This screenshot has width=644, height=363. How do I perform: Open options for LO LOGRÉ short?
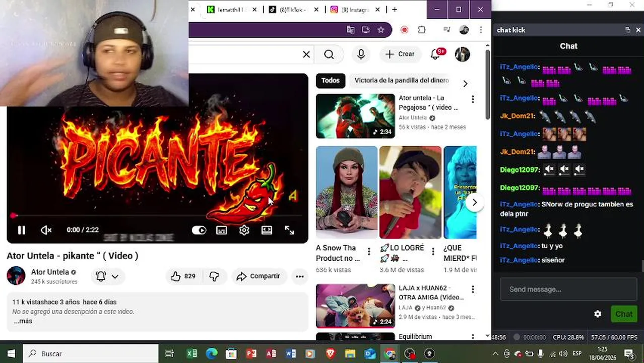(432, 252)
